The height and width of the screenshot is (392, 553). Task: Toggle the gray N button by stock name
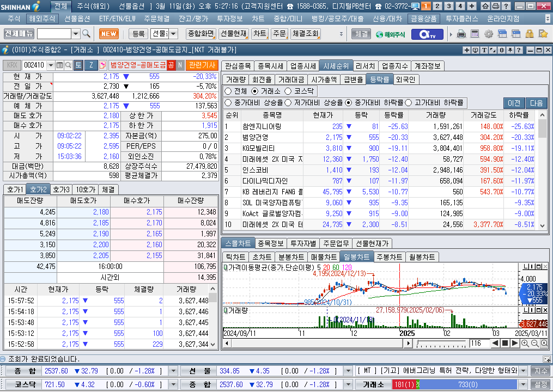(x=180, y=65)
